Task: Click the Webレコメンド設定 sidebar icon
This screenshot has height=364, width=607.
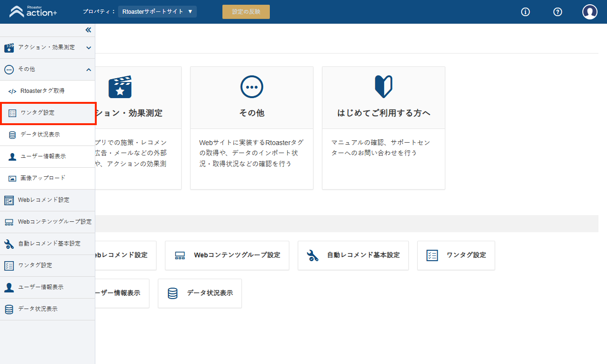Action: click(x=9, y=200)
